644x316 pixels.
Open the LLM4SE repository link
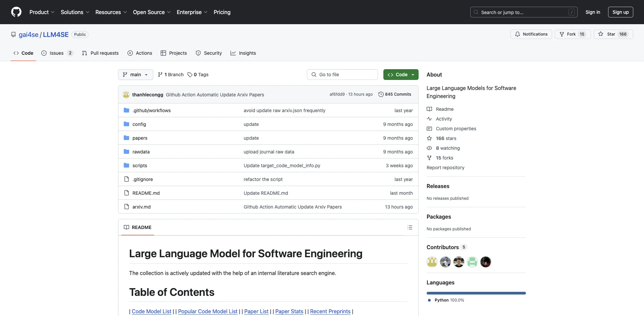56,35
